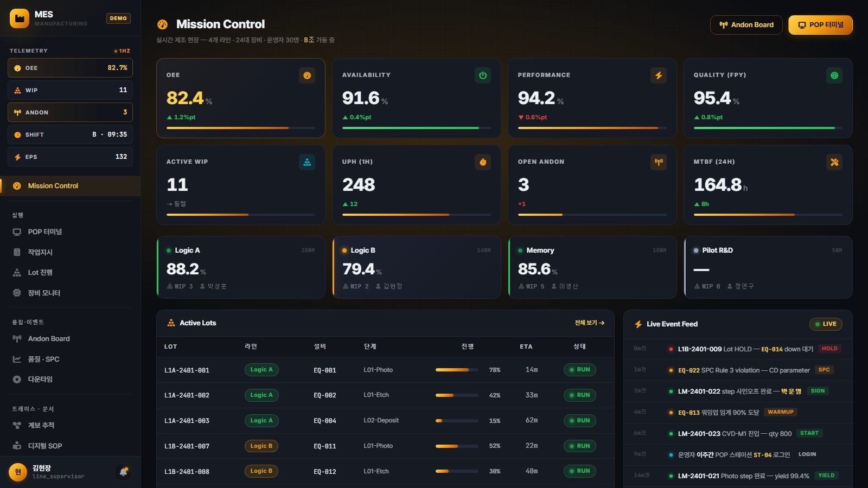
Task: Select the OEE 82.7% telemetry tile
Action: click(x=70, y=68)
